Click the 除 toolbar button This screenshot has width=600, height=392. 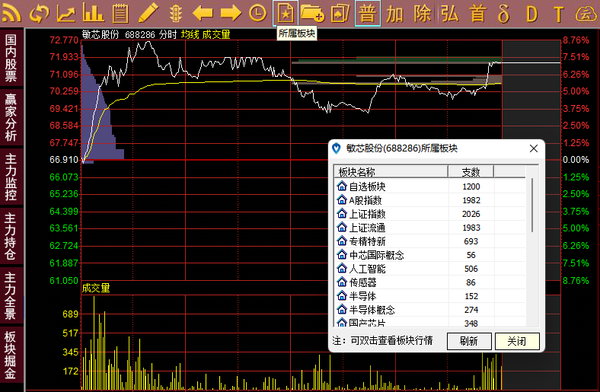pyautogui.click(x=422, y=14)
